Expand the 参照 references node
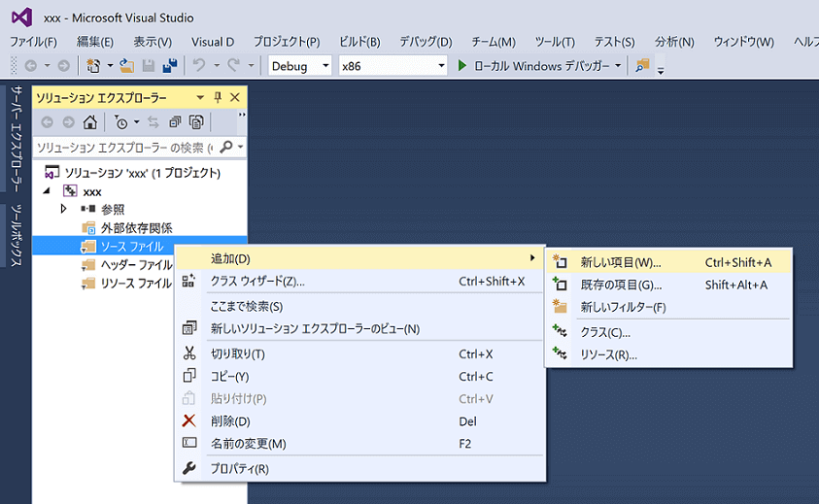 [x=63, y=209]
